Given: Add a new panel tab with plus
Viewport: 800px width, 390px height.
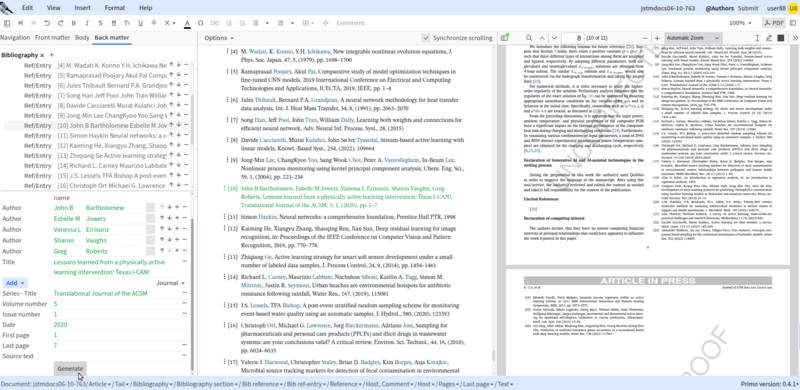Looking at the screenshot, I should click(x=52, y=55).
